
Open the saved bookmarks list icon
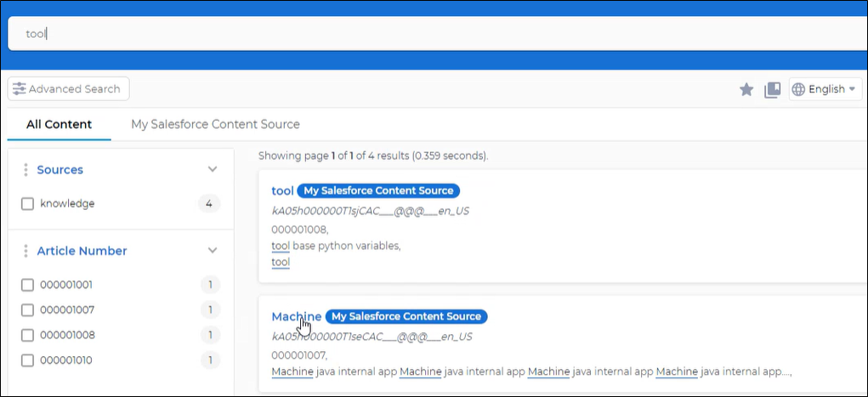[772, 89]
